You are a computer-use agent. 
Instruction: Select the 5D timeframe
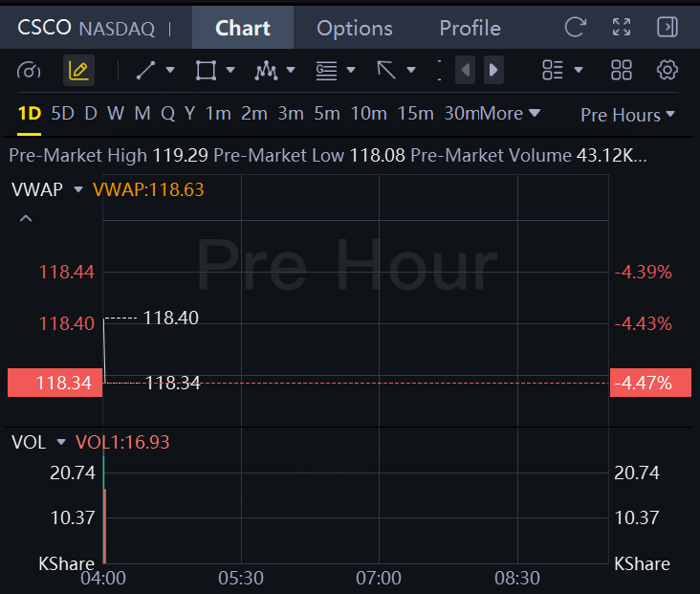62,114
